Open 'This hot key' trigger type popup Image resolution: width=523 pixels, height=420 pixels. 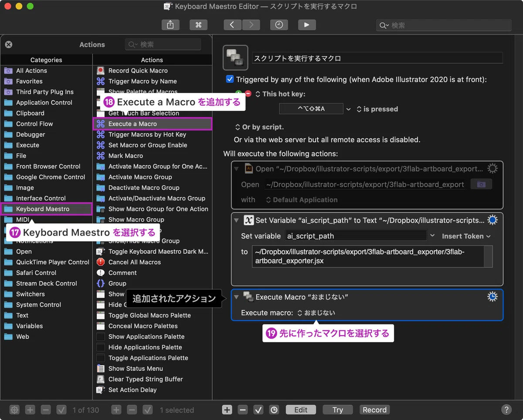tap(280, 94)
